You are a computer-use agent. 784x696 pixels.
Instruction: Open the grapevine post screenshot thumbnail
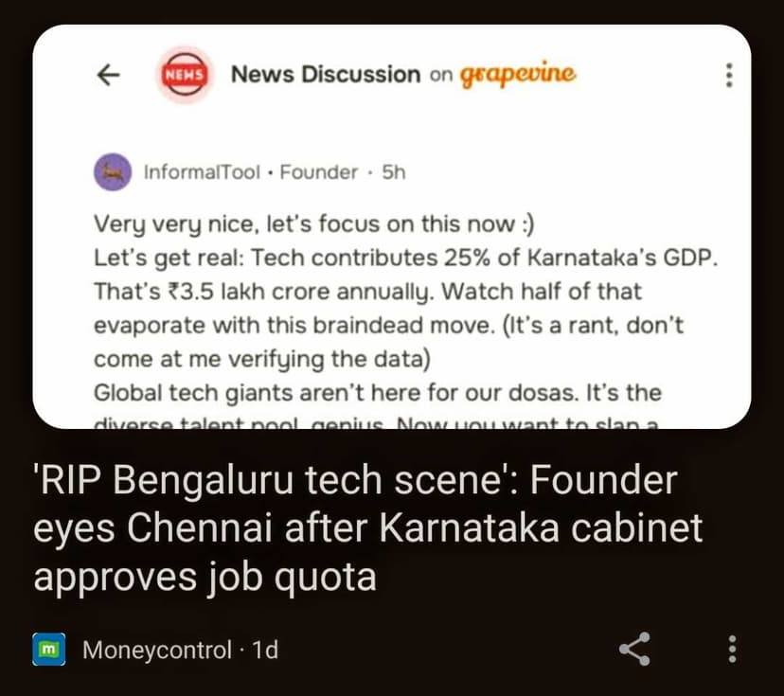[x=391, y=226]
